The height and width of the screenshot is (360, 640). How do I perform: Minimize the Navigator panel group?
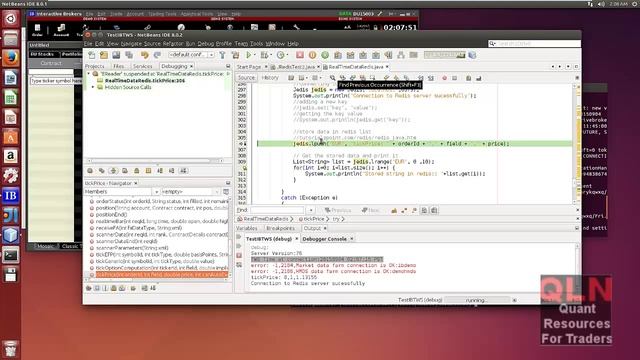pos(228,183)
